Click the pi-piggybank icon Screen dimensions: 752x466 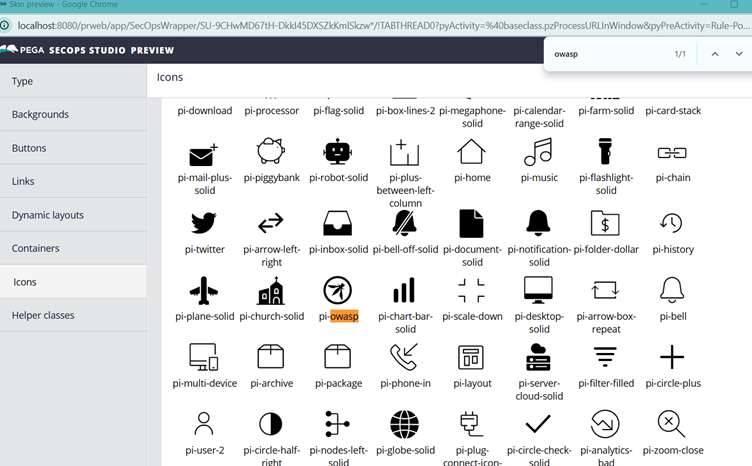[271, 153]
